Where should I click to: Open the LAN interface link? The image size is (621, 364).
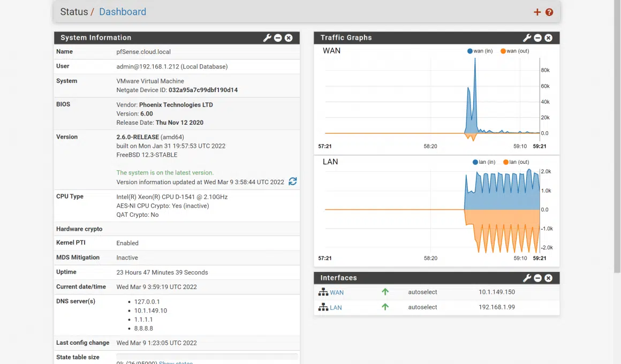point(336,308)
